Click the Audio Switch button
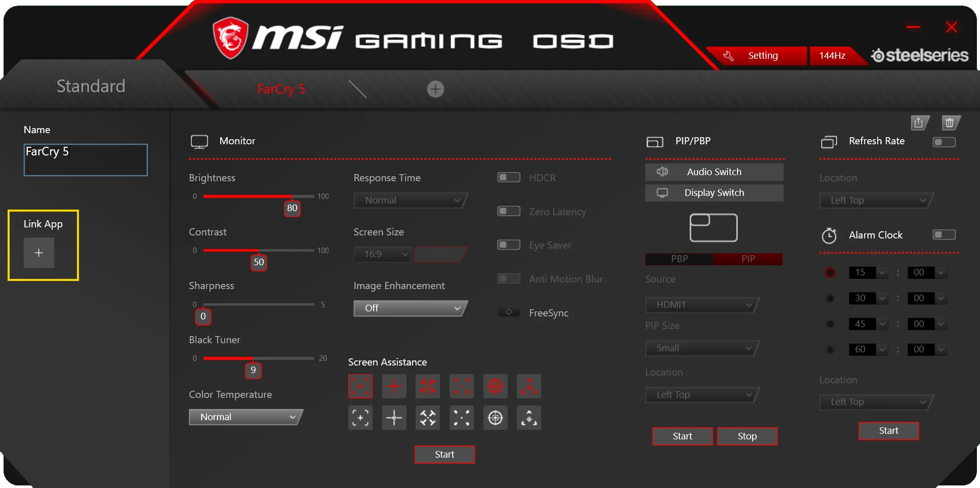The width and height of the screenshot is (980, 488). 714,172
